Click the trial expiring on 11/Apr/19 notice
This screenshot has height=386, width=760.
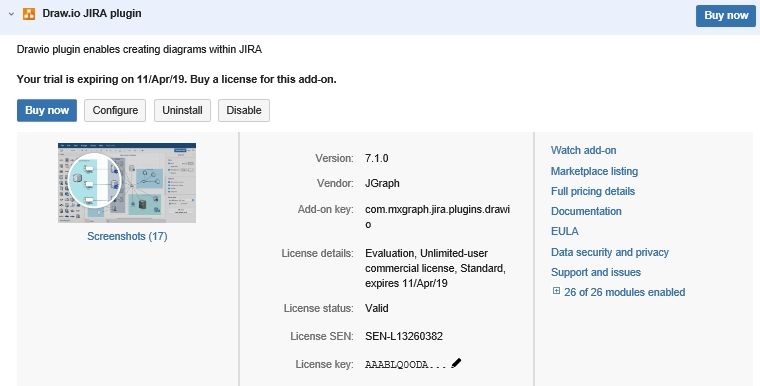[176, 79]
